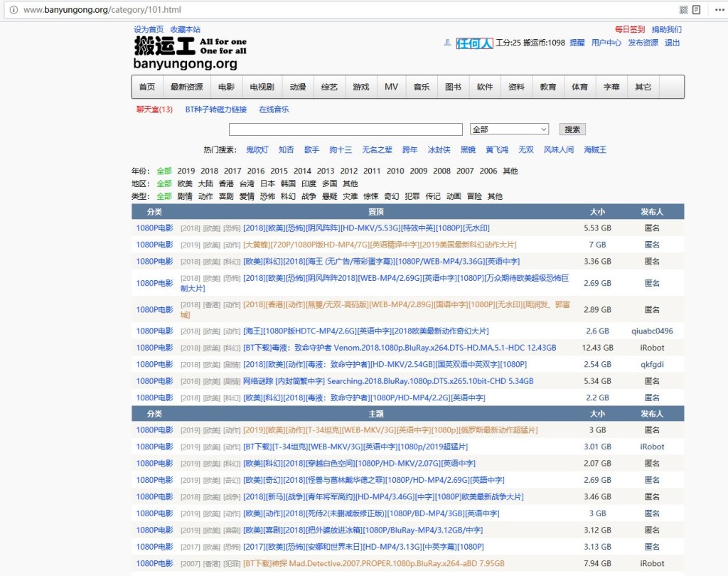Click 每日签到 daily check-in link
728x576 pixels.
[630, 30]
